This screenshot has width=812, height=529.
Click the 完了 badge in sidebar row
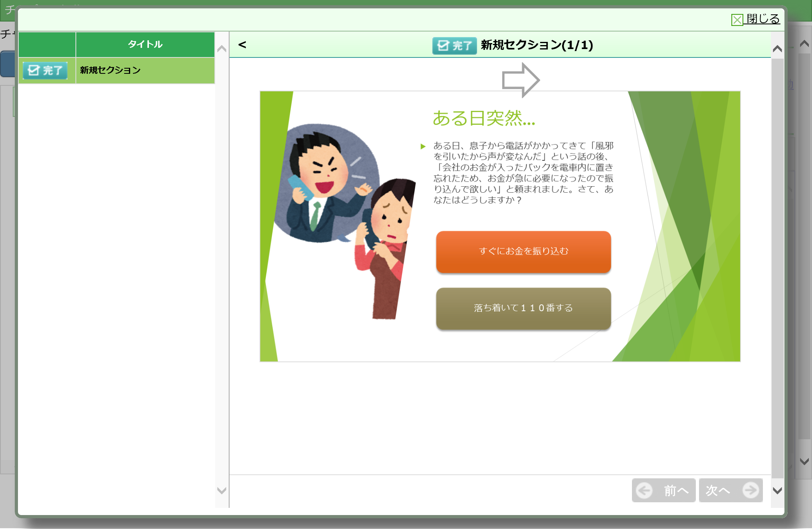[45, 71]
